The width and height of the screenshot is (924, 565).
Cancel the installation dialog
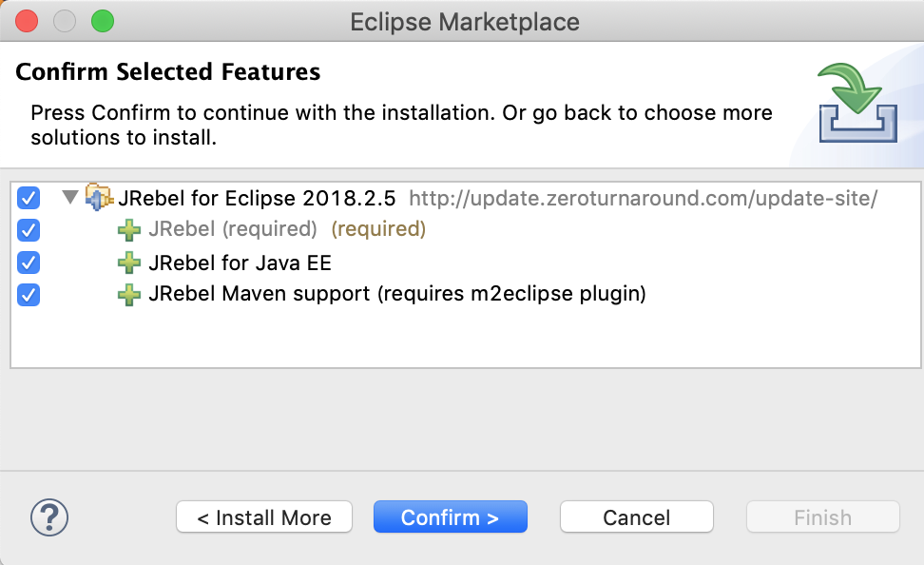pos(637,517)
